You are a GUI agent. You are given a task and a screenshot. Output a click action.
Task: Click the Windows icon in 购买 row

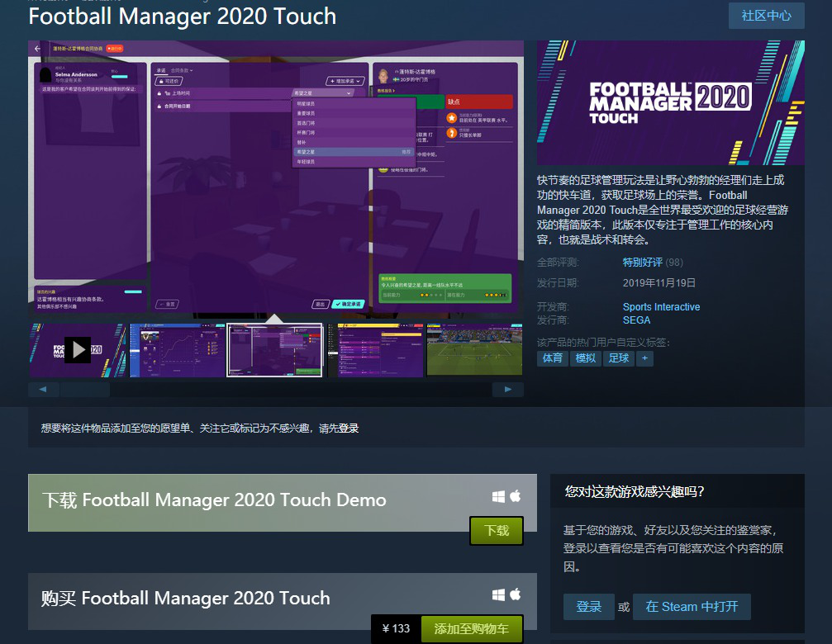click(498, 595)
